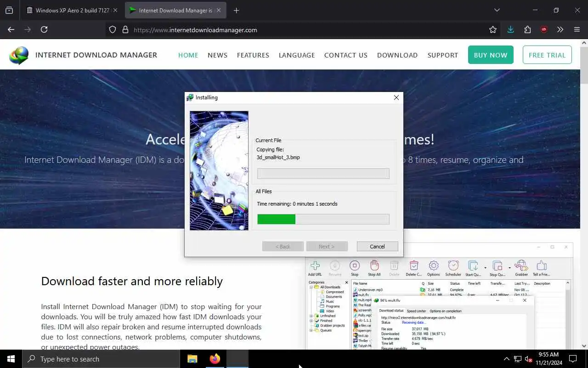
Task: Click the Download faster and more reliably heading
Action: [132, 281]
